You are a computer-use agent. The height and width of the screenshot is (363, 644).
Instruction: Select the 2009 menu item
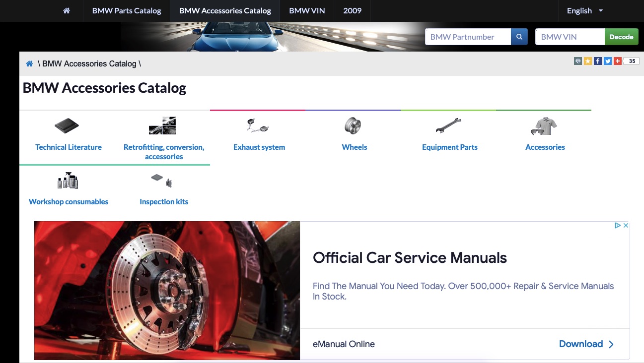coord(353,10)
